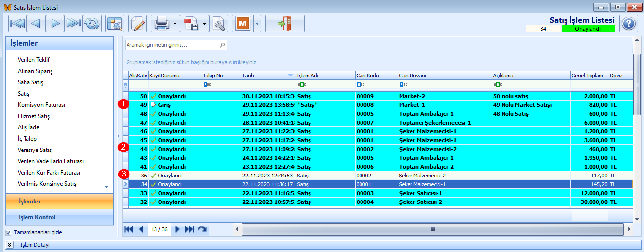Click the PDF save icon
Viewport: 644px width, 252px height.
190,24
